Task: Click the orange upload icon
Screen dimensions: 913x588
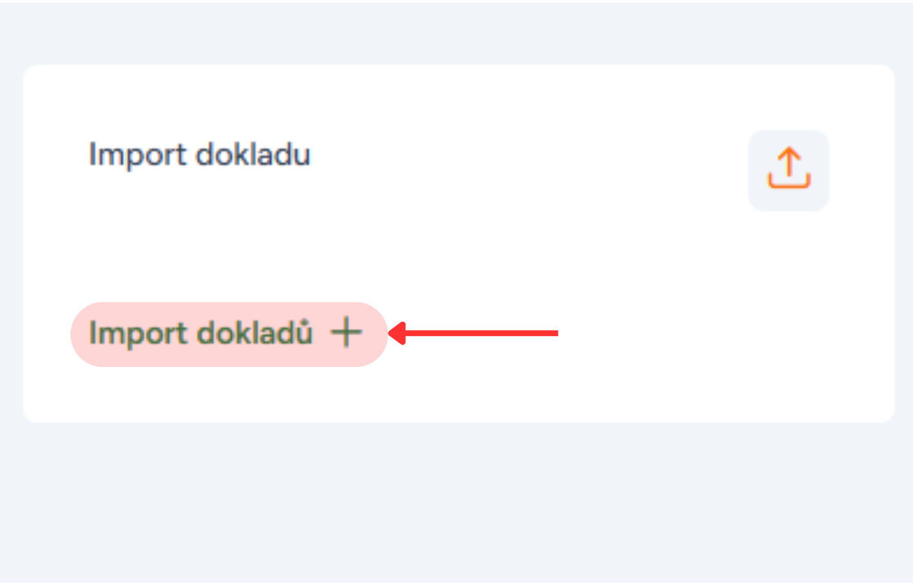Action: pos(788,168)
